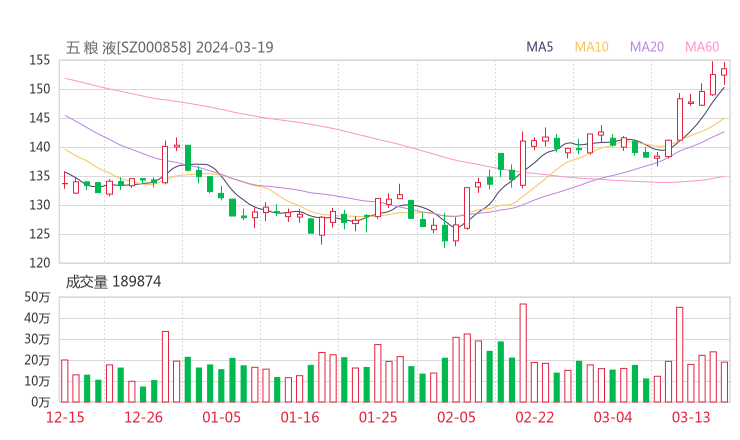The height and width of the screenshot is (440, 740).
Task: Click the 03-13 date label
Action: [x=691, y=417]
